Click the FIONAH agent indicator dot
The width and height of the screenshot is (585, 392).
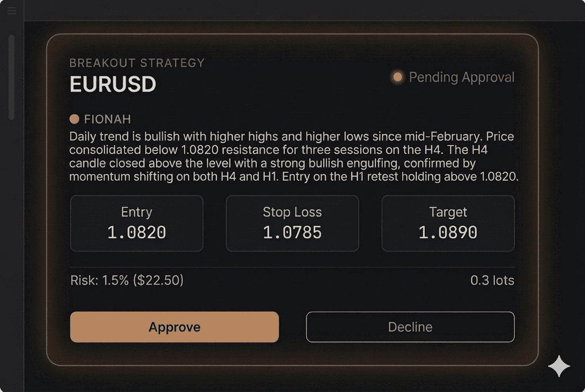(x=74, y=119)
